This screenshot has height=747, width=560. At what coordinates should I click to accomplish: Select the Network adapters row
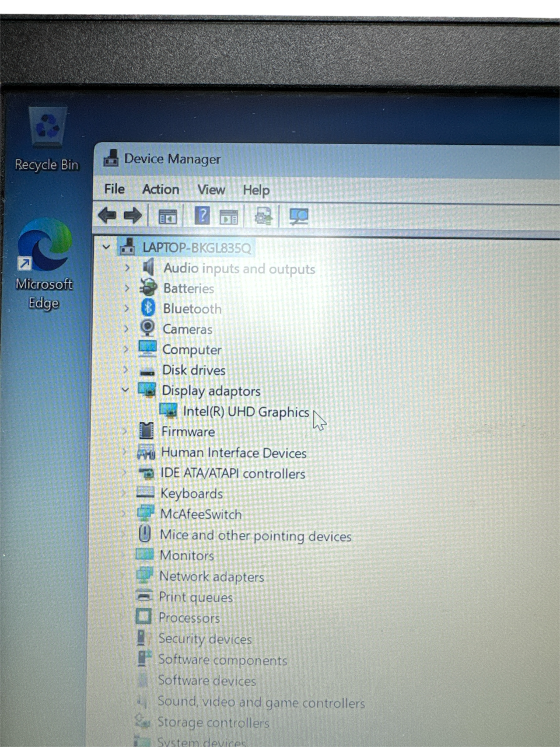coord(211,577)
